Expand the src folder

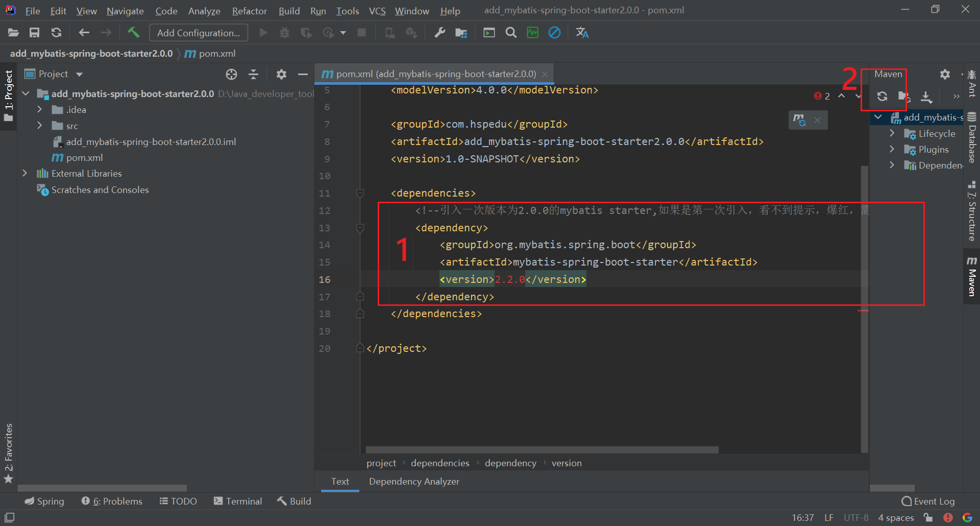point(39,125)
